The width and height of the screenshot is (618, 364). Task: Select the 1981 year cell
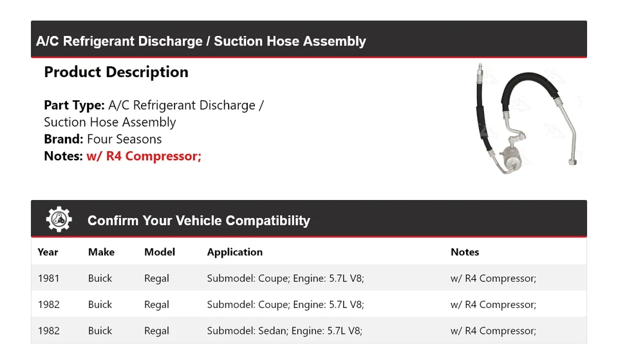coord(48,278)
